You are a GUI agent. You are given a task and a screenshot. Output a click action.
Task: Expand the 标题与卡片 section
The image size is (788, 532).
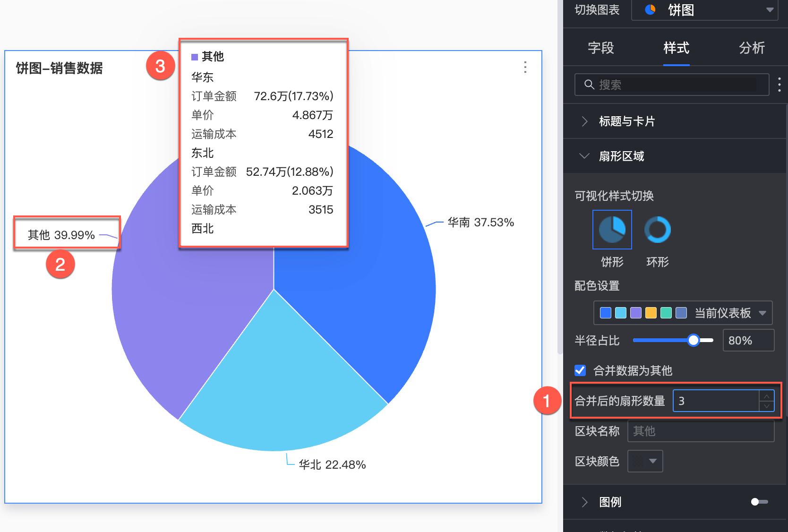coord(626,121)
